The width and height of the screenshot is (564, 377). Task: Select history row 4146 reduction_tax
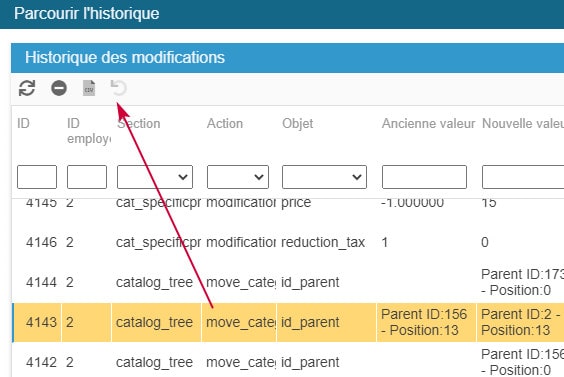288,242
